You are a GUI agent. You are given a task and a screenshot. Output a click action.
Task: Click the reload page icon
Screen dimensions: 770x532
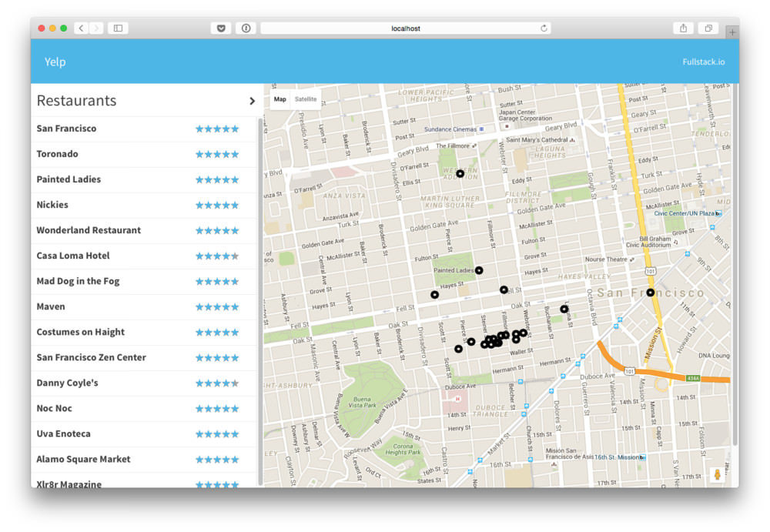544,28
